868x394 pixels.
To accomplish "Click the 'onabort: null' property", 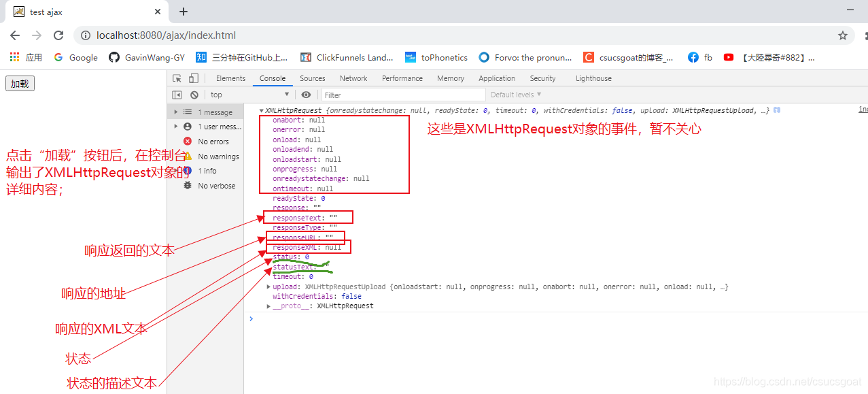I will 299,120.
